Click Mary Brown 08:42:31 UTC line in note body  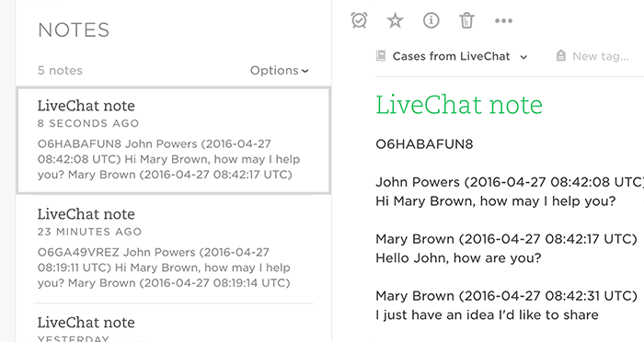coord(506,296)
